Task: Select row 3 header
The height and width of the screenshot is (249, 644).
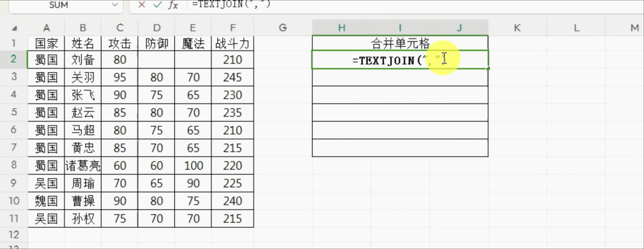Action: tap(14, 78)
